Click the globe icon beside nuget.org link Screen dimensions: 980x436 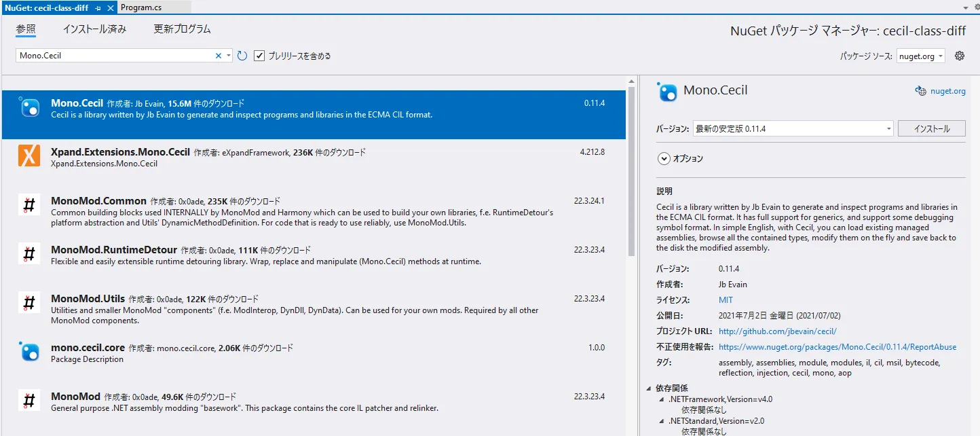coord(921,90)
